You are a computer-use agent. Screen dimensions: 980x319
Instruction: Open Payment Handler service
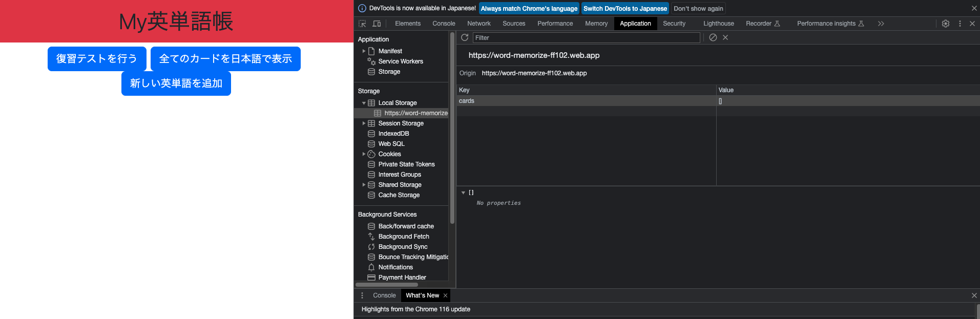click(x=402, y=278)
